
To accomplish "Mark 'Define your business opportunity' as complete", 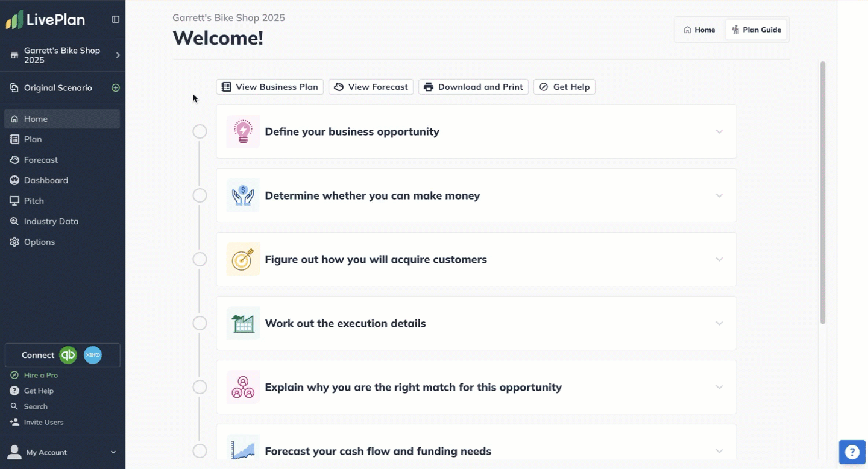I will click(x=200, y=131).
